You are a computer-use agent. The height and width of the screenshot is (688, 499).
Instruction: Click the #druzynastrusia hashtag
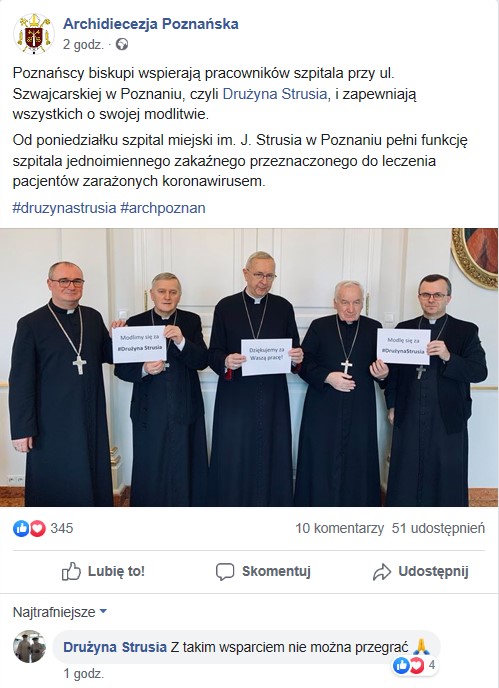[65, 208]
